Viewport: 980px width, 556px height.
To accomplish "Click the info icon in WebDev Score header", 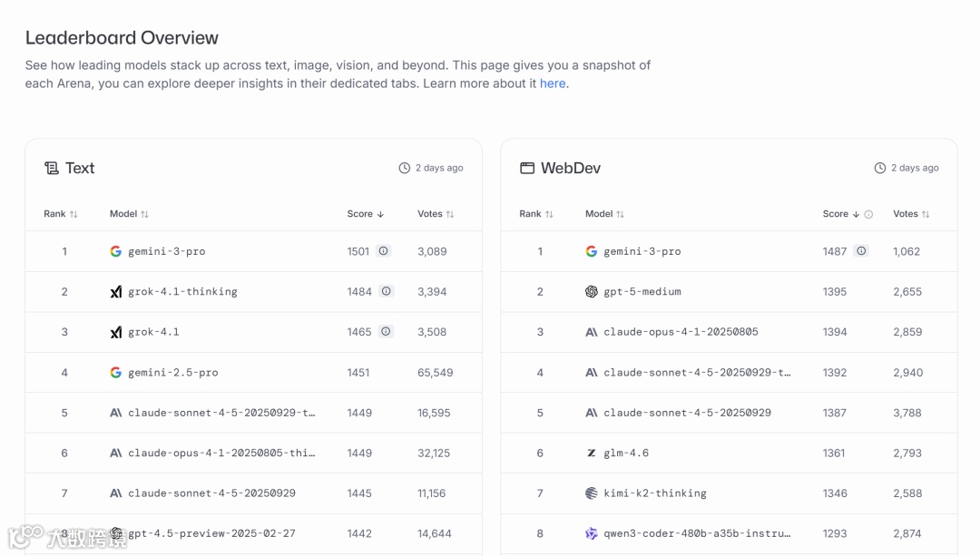I will [868, 214].
